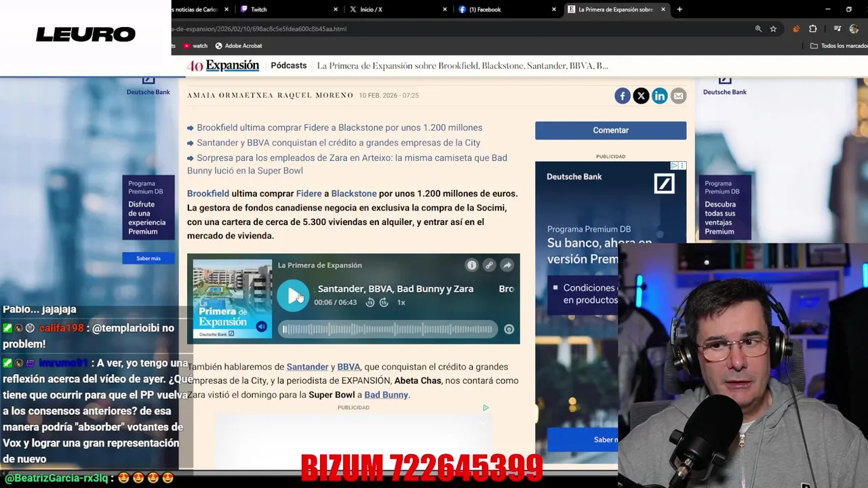Viewport: 868px width, 488px height.
Task: Follow the Fidere link in bold paragraph
Action: click(309, 193)
